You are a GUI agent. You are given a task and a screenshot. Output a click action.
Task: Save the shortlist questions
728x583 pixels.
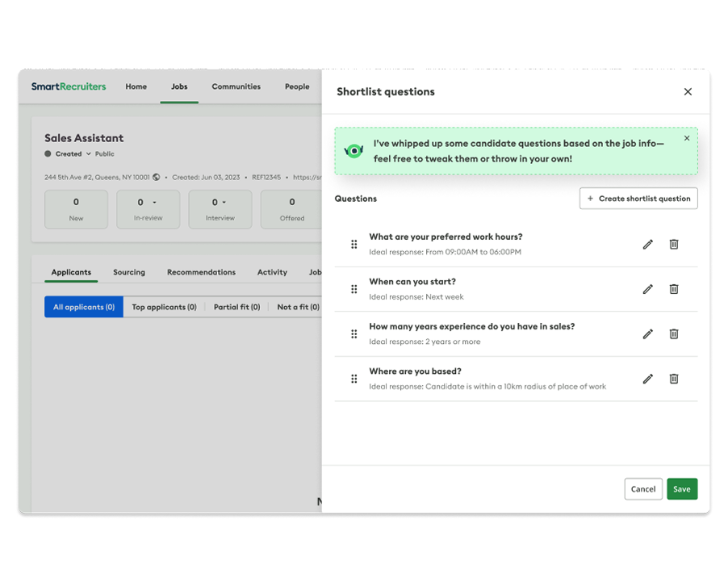pos(682,489)
